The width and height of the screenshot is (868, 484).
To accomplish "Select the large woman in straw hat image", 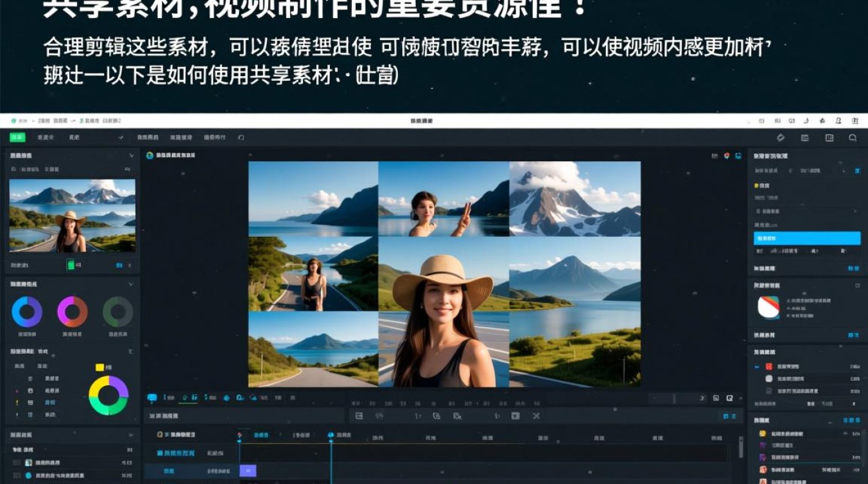I will 444,312.
